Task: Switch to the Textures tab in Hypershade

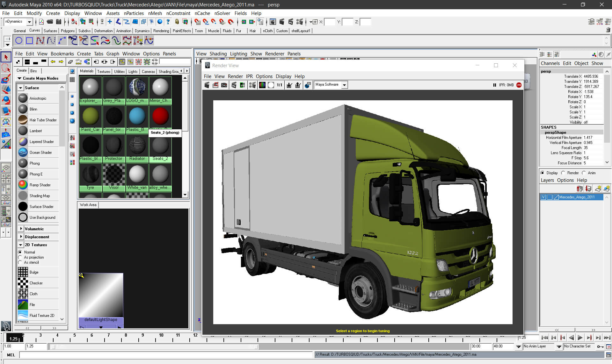Action: click(x=104, y=71)
